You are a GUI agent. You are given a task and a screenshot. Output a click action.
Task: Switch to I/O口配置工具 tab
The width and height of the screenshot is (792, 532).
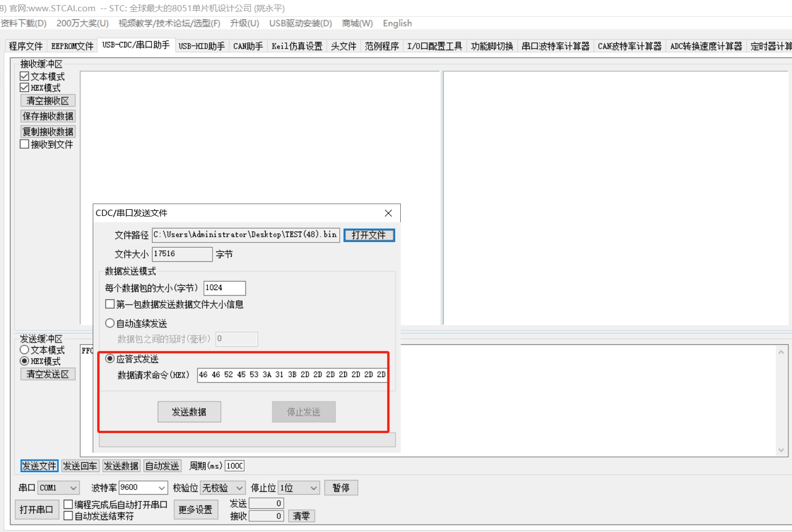click(435, 46)
